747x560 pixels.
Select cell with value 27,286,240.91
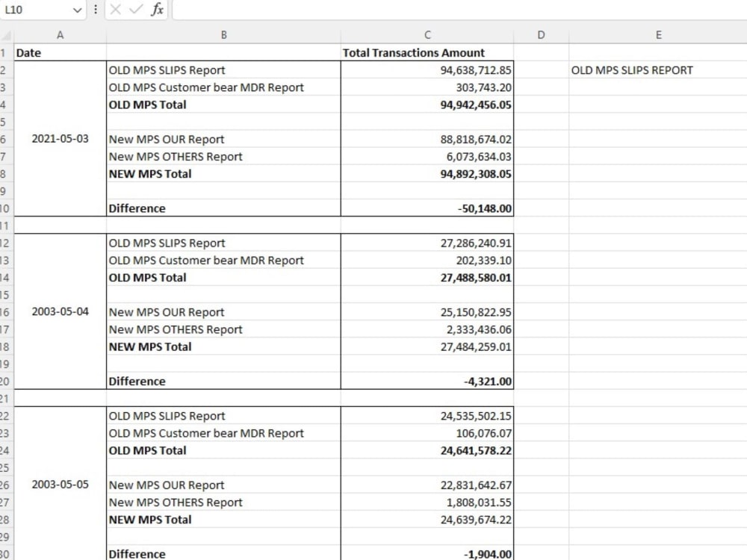(x=427, y=243)
